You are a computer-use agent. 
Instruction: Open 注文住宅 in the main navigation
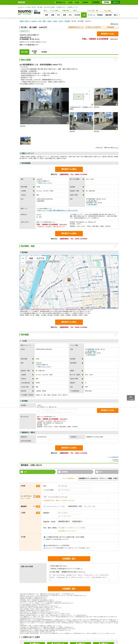pyautogui.click(x=77, y=15)
